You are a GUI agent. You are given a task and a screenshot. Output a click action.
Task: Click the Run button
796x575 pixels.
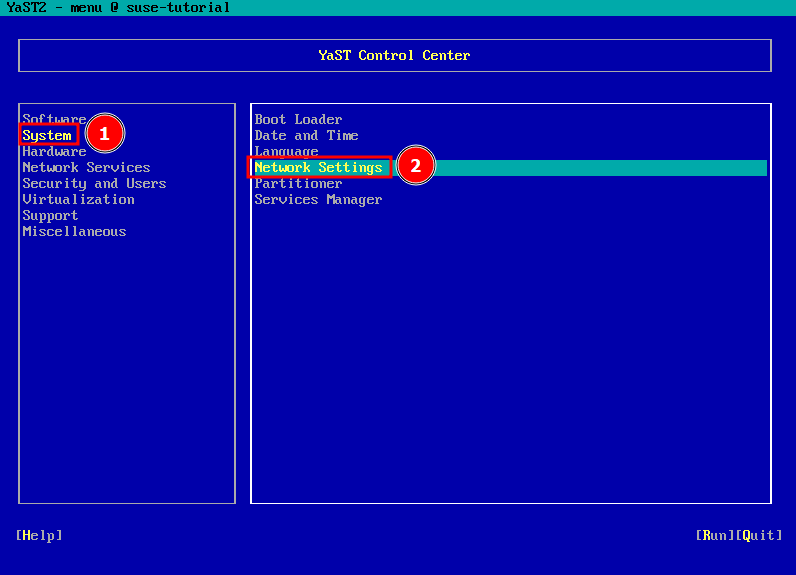click(x=715, y=535)
